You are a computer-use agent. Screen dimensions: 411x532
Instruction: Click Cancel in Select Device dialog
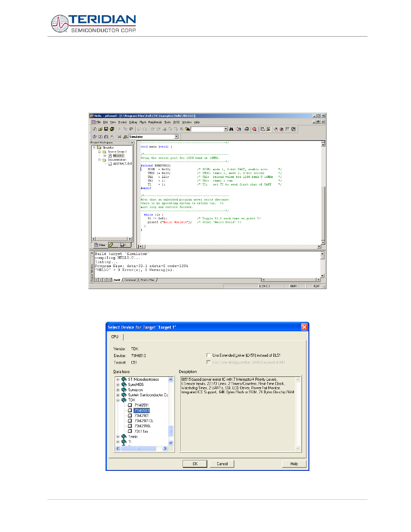pos(222,464)
